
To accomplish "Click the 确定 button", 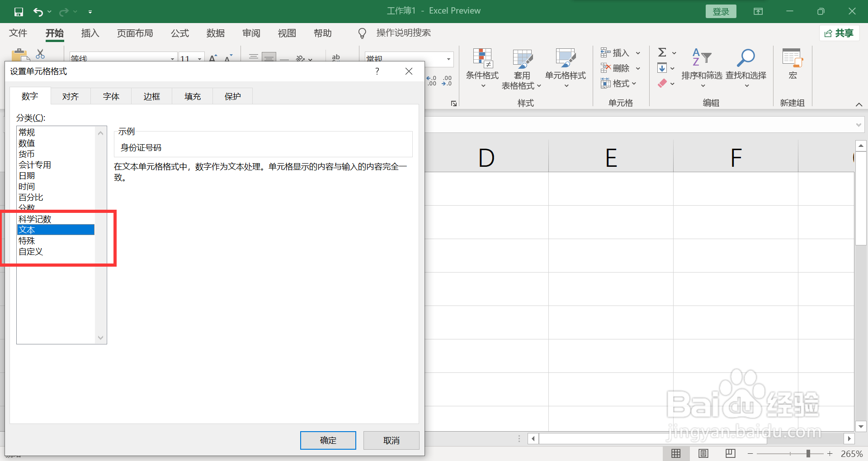I will pyautogui.click(x=328, y=440).
